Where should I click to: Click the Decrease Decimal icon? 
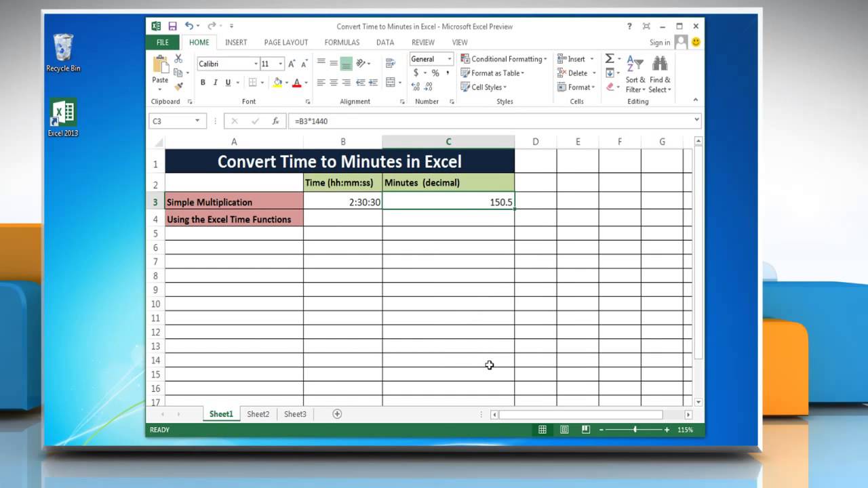(x=429, y=87)
